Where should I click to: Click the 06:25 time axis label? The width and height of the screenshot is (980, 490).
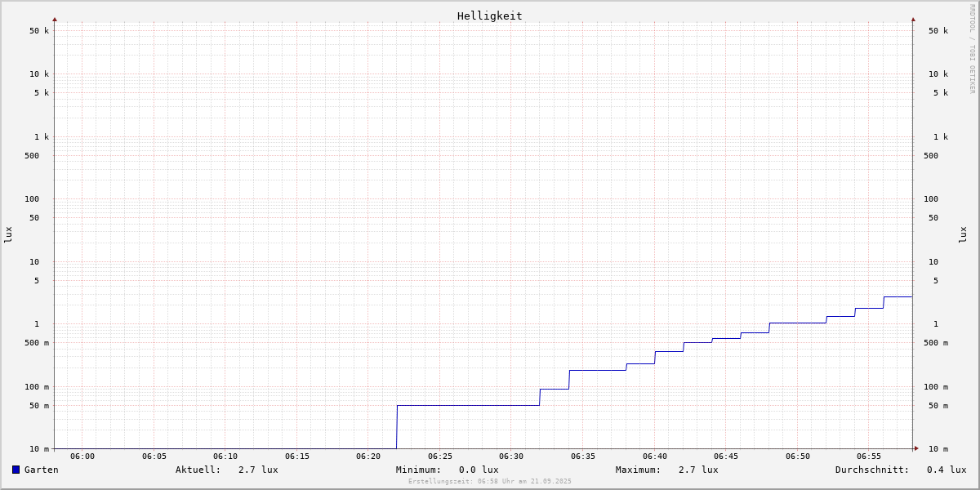pyautogui.click(x=439, y=457)
